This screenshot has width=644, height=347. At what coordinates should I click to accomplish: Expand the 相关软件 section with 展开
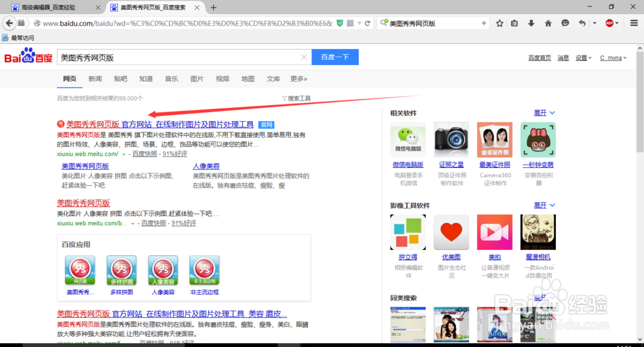[544, 113]
